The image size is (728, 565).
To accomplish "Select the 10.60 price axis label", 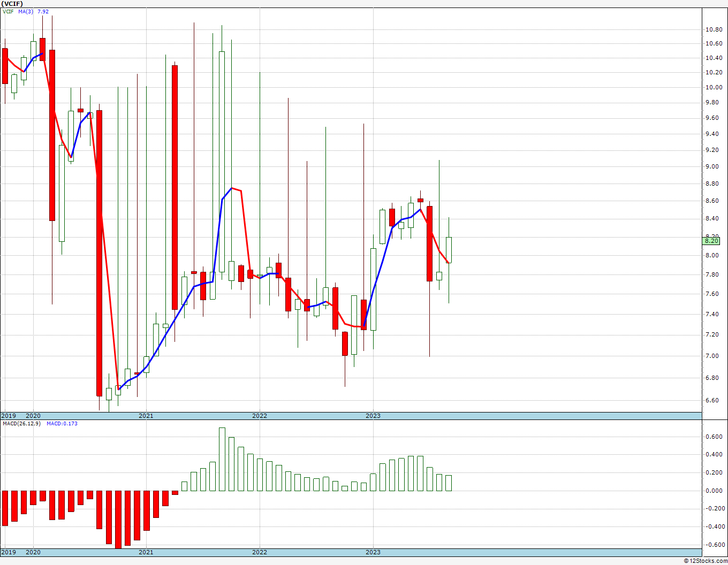I will (x=714, y=44).
